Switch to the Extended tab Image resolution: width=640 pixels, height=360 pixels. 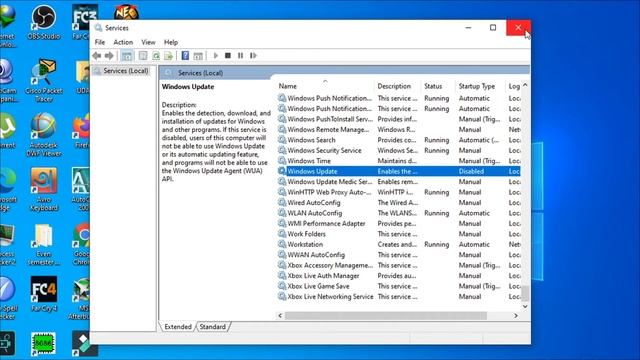(x=178, y=327)
